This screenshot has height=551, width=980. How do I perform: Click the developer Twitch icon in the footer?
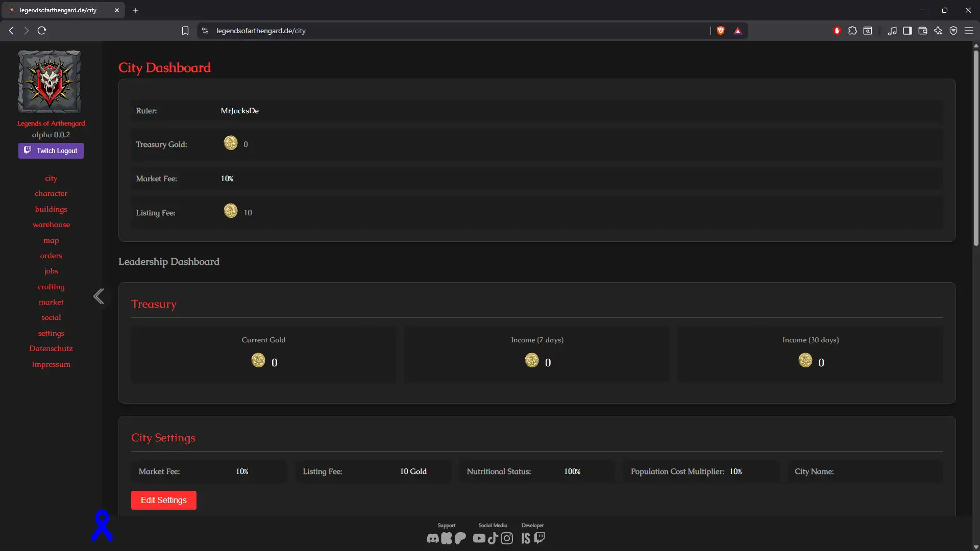coord(540,538)
